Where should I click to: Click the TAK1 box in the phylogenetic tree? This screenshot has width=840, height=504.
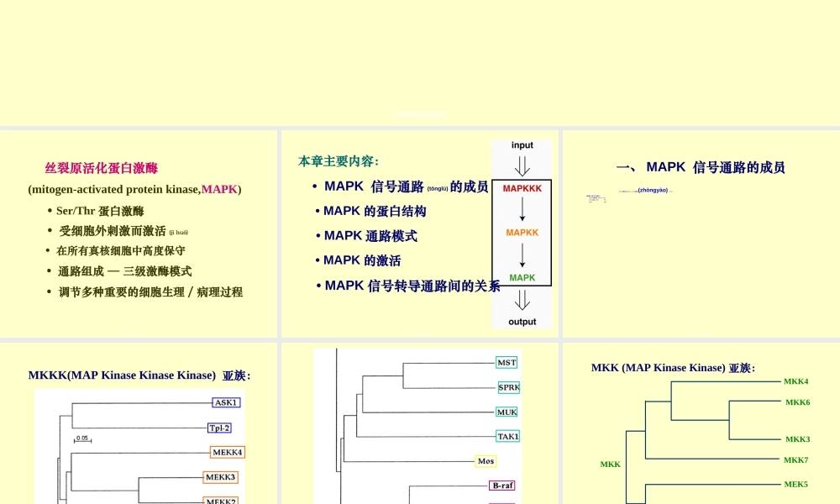point(507,436)
